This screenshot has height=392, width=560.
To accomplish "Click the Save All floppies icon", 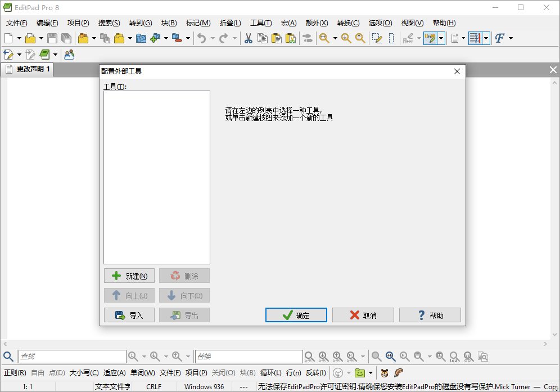I will [x=66, y=38].
